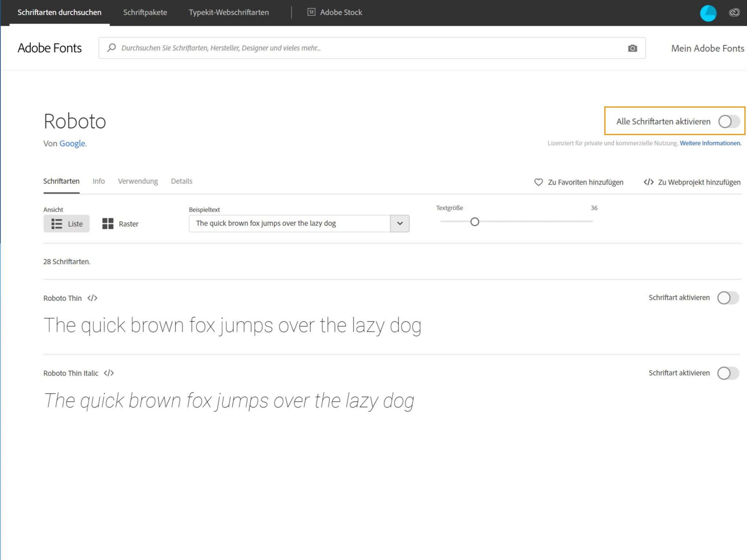
Task: Click the Roboto Thin sample preview text
Action: point(232,325)
